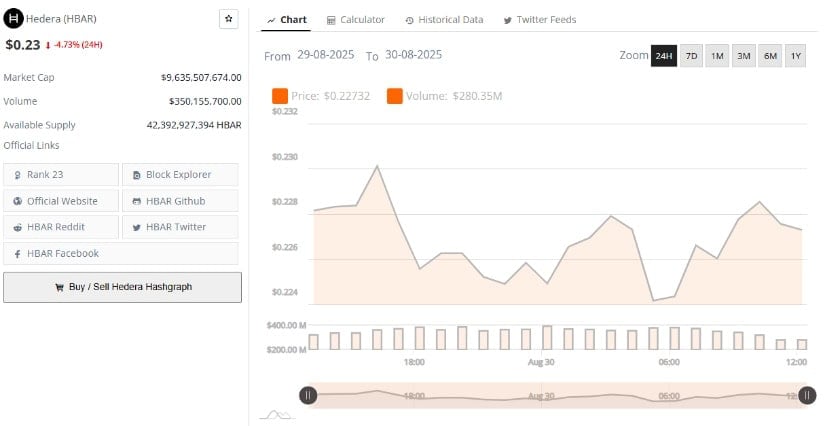Select the 6M zoom range
This screenshot has width=825, height=426.
tap(770, 56)
